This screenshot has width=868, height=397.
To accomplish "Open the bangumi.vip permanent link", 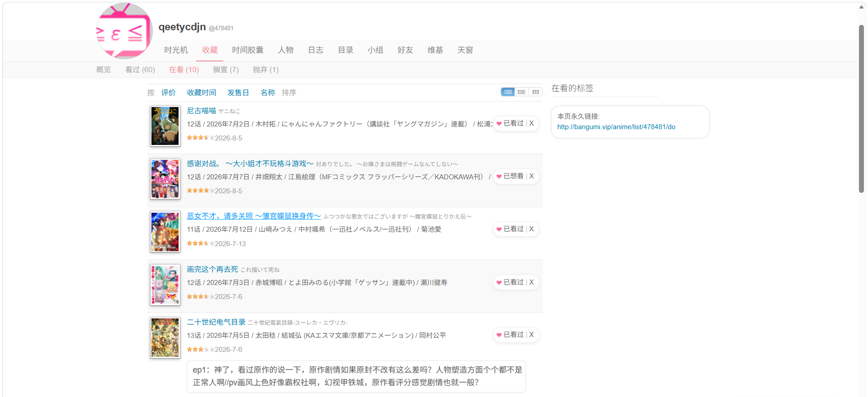I will tap(616, 127).
